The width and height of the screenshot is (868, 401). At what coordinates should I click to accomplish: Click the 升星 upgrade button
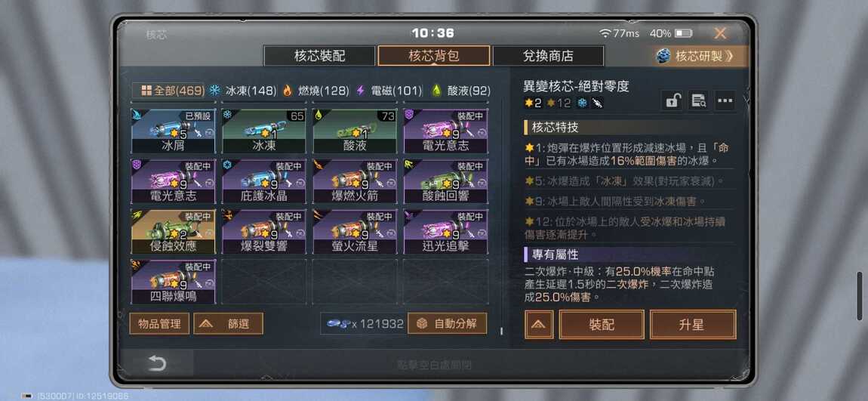tap(693, 325)
